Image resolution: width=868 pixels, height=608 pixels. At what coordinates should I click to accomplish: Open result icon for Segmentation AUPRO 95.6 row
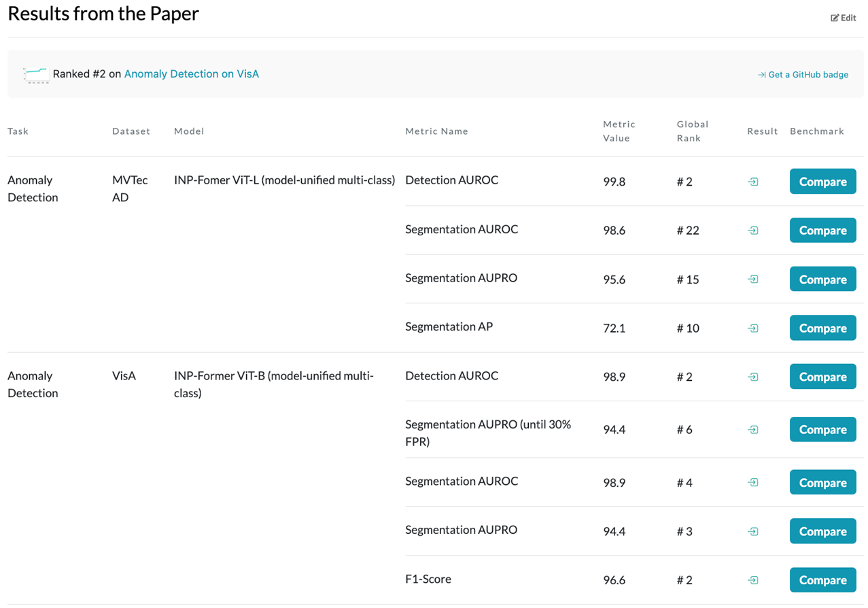[752, 280]
